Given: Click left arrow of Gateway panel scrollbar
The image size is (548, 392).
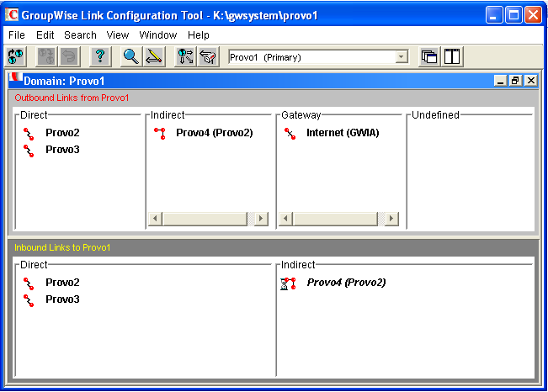Looking at the screenshot, I should coord(285,219).
